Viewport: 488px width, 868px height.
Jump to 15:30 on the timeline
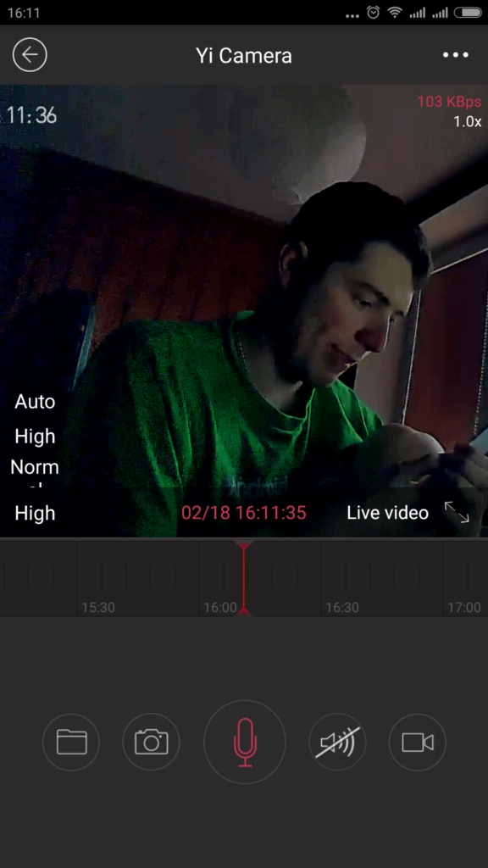pyautogui.click(x=98, y=607)
